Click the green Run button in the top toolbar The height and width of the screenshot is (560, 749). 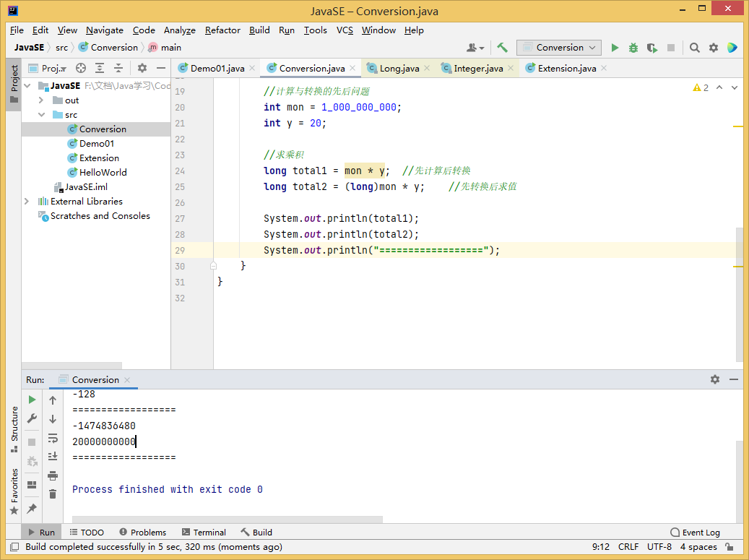click(615, 48)
